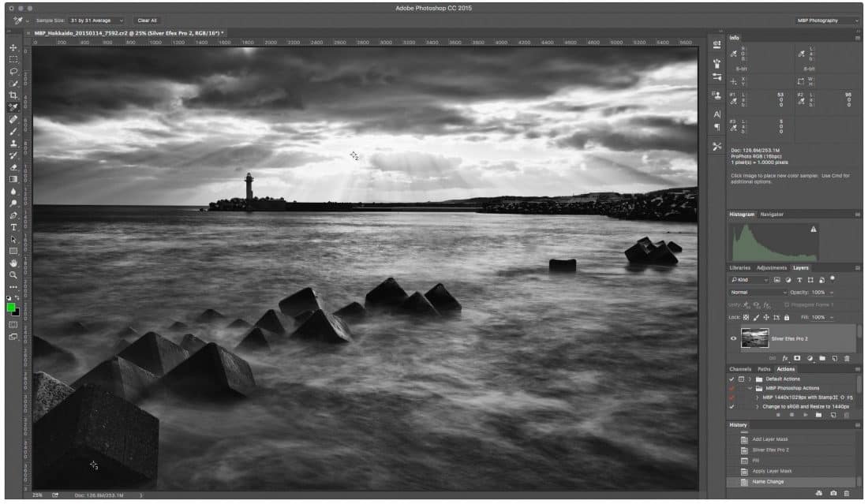Choose the Horizontal Type tool
The width and height of the screenshot is (868, 504).
tap(13, 227)
